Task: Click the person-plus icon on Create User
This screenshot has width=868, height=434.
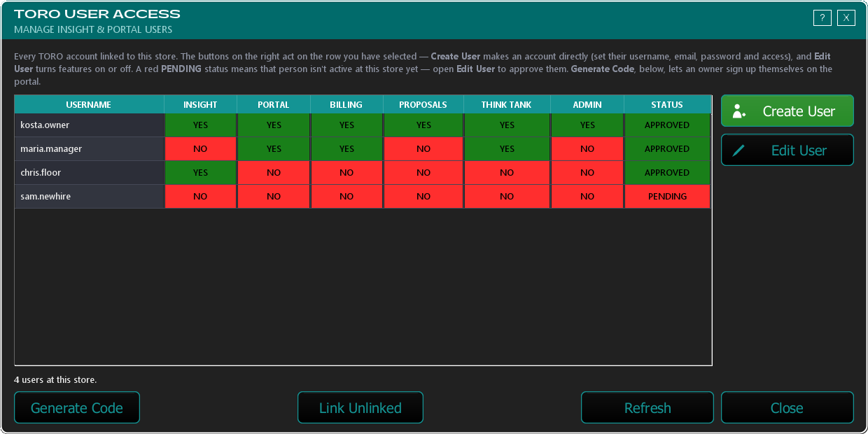Action: click(x=739, y=111)
